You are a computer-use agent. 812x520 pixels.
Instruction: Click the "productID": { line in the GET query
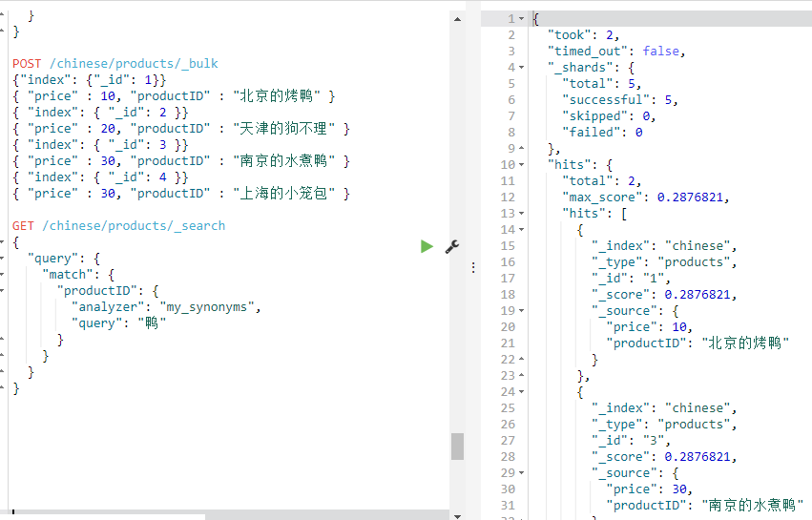click(108, 291)
